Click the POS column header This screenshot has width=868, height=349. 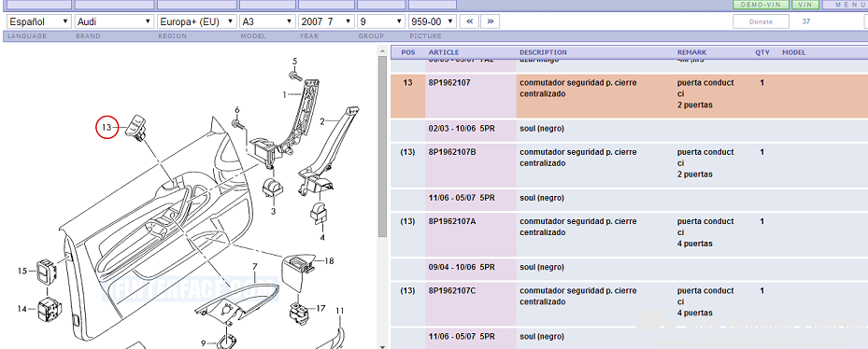pos(408,52)
